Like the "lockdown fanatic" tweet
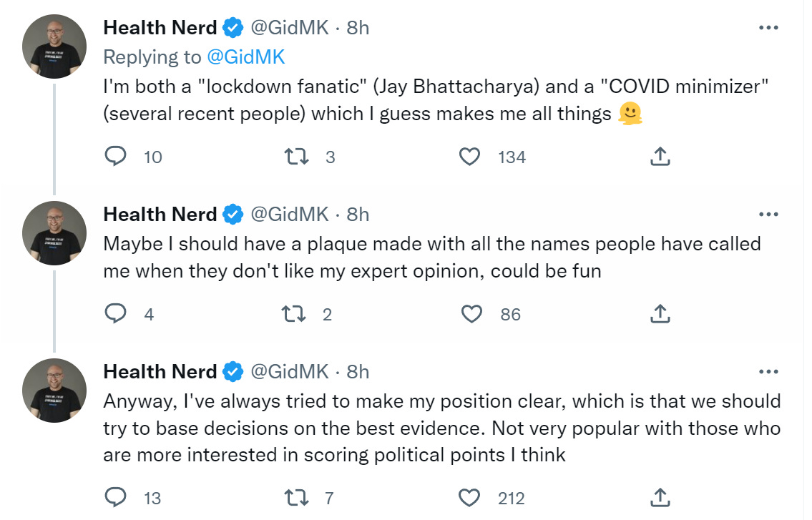Image resolution: width=812 pixels, height=520 pixels. [469, 157]
